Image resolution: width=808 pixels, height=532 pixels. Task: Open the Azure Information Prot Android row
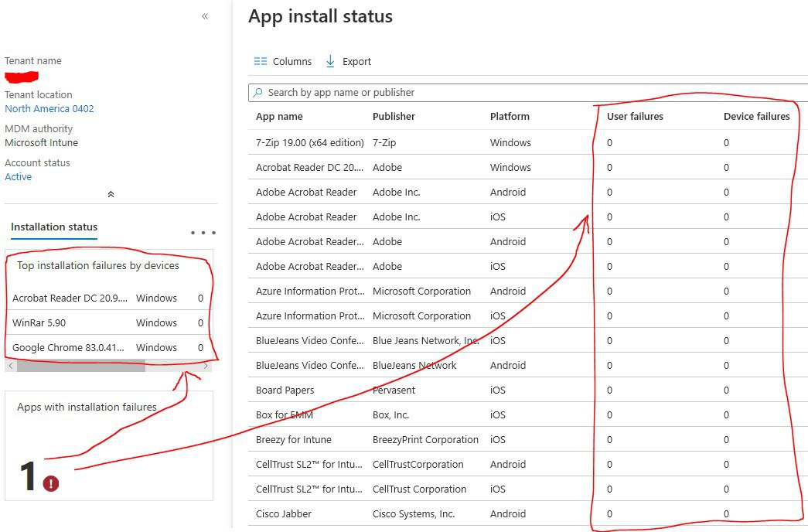528,292
